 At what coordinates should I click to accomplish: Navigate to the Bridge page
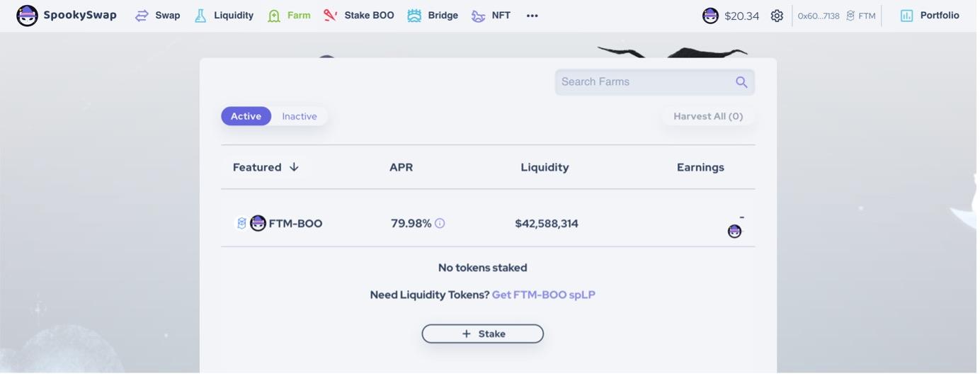click(x=433, y=16)
